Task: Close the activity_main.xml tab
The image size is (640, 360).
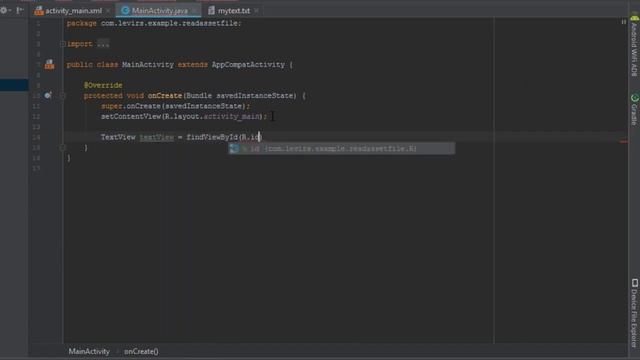Action: [108, 11]
